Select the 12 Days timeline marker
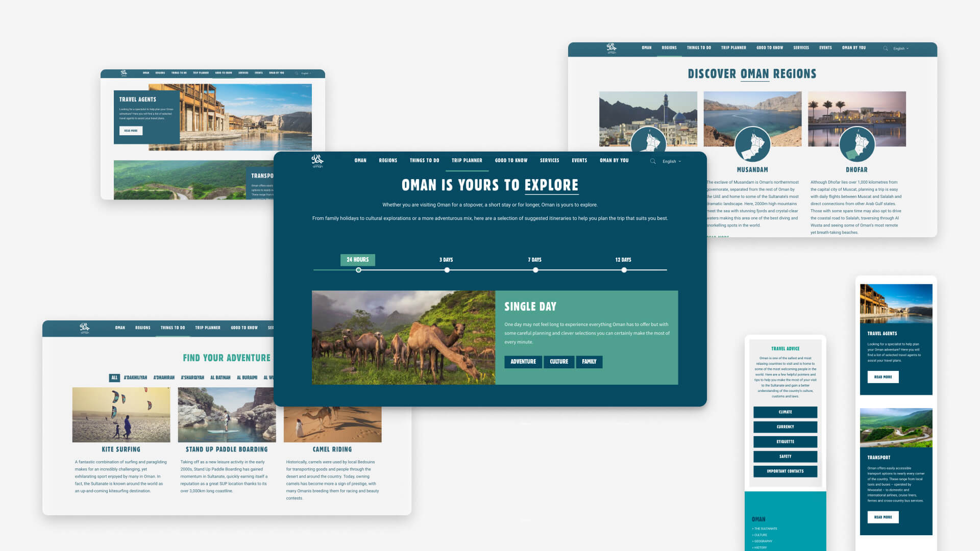Viewport: 980px width, 551px height. click(624, 270)
